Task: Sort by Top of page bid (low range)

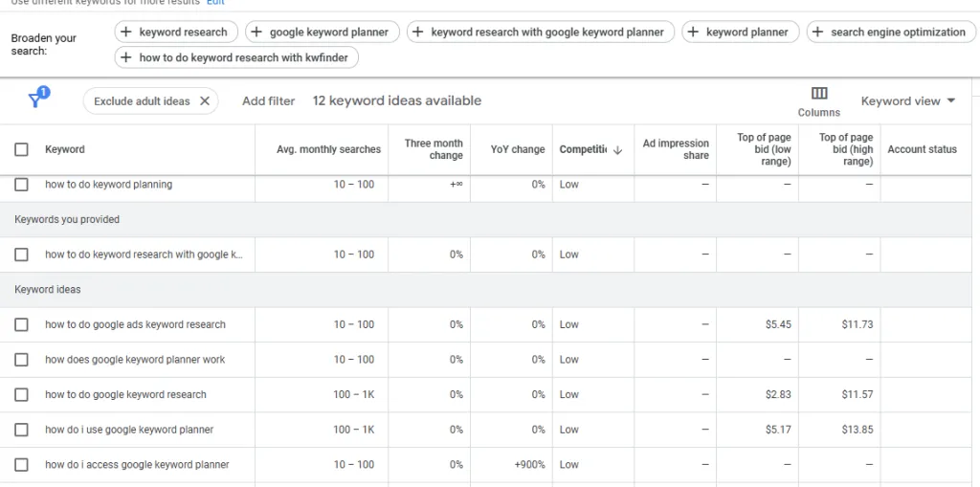Action: point(764,149)
